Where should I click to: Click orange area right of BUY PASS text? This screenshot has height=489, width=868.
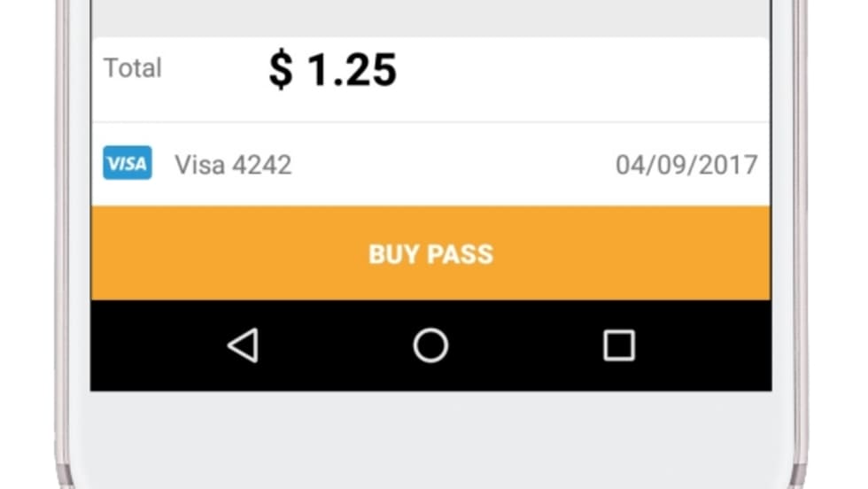(x=638, y=254)
